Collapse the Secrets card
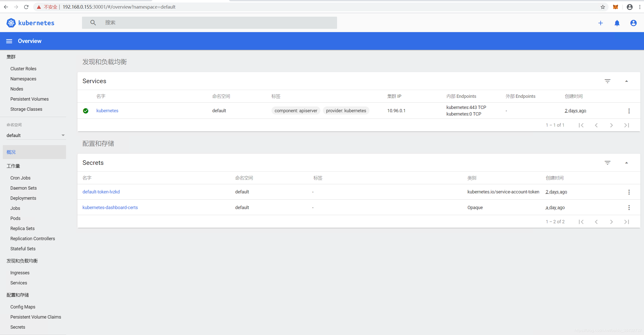Viewport: 644px width, 335px height. [626, 163]
